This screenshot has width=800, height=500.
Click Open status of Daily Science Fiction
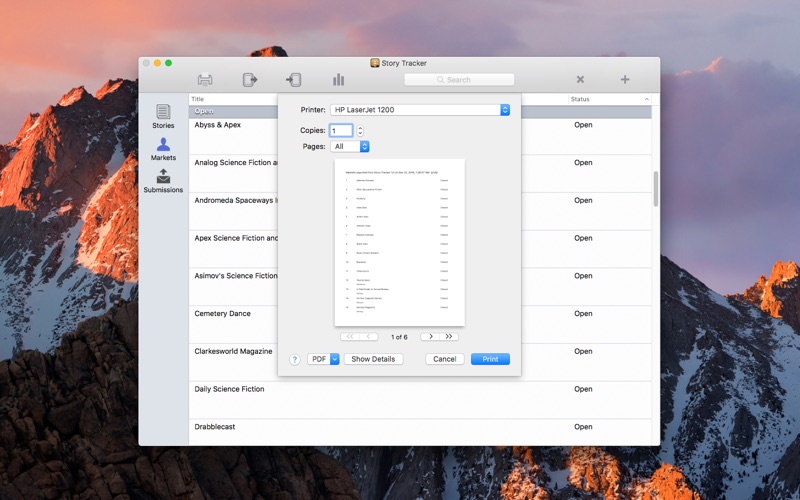click(x=583, y=389)
